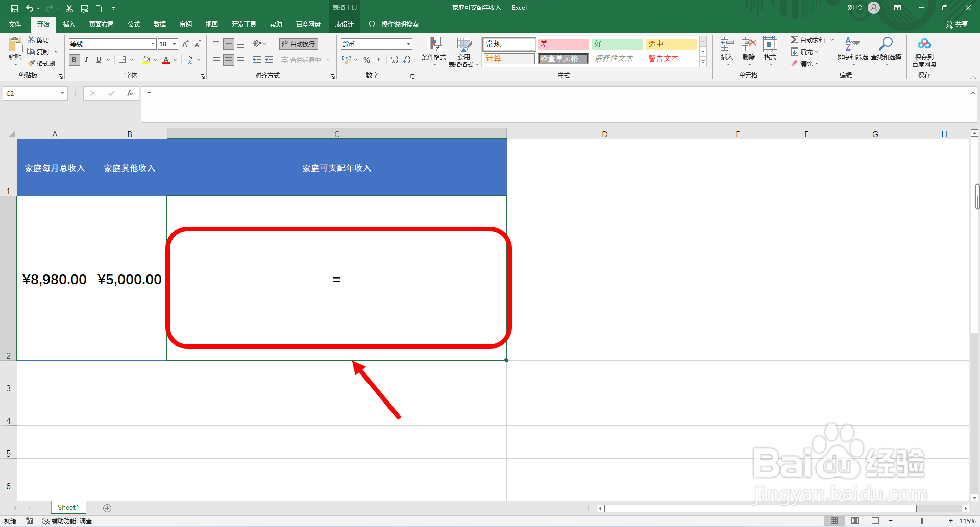Open Find and Select magnifier
This screenshot has width=980, height=527.
click(886, 51)
